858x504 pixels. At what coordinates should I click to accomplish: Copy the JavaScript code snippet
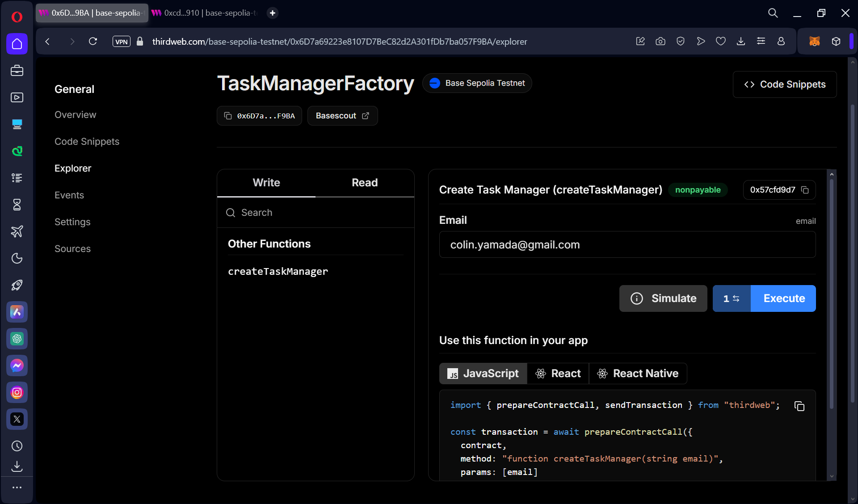click(799, 406)
